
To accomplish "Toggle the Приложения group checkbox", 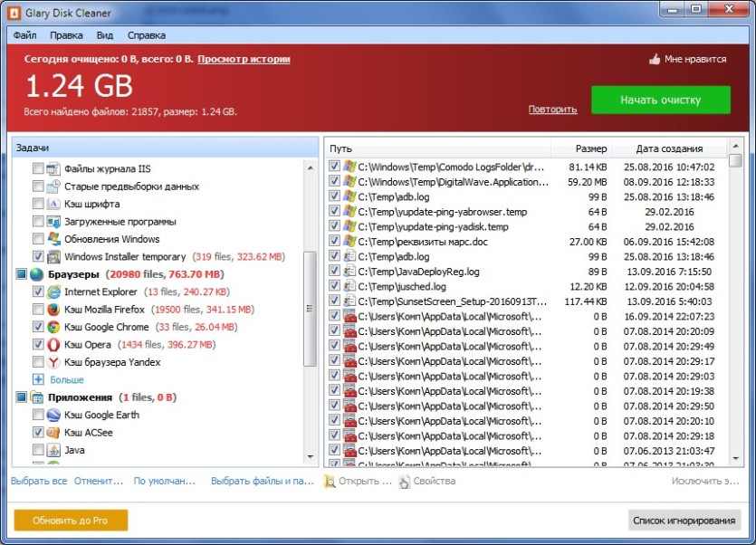I will [21, 397].
